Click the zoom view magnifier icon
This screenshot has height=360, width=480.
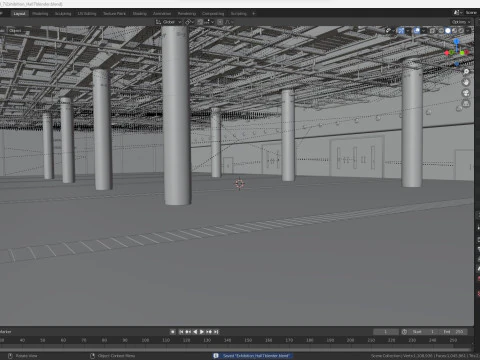(466, 72)
